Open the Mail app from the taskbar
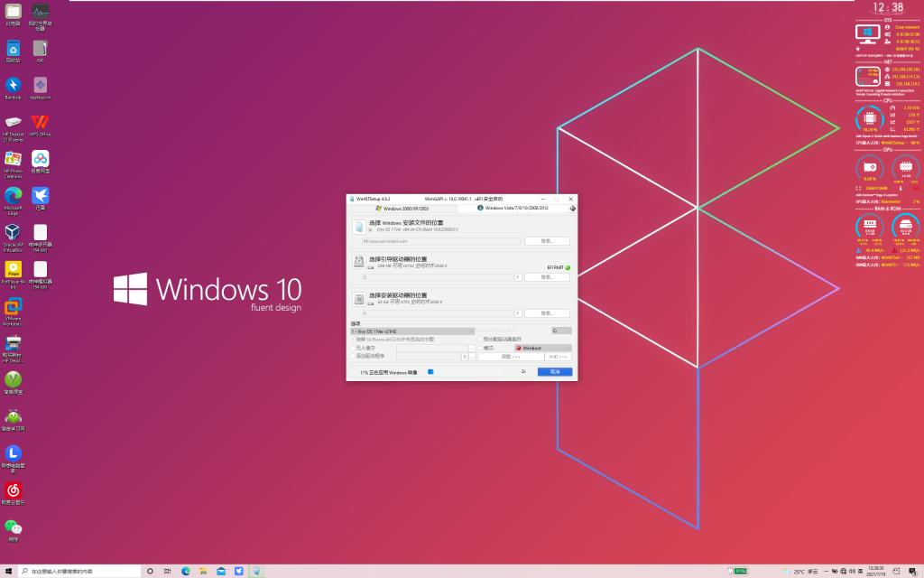The height and width of the screenshot is (578, 924). (221, 571)
